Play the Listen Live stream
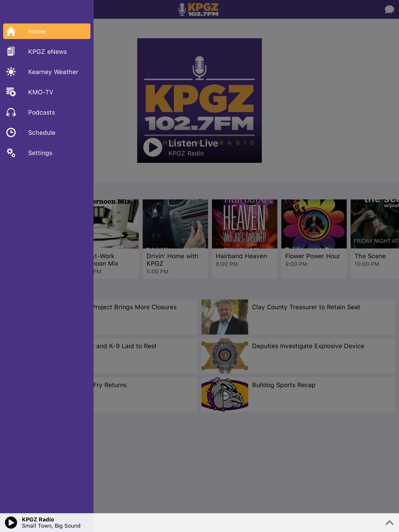The image size is (399, 532). pyautogui.click(x=153, y=147)
